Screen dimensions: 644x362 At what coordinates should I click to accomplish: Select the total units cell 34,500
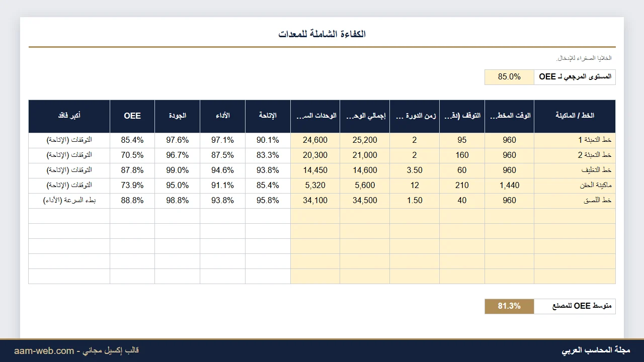[x=365, y=201]
